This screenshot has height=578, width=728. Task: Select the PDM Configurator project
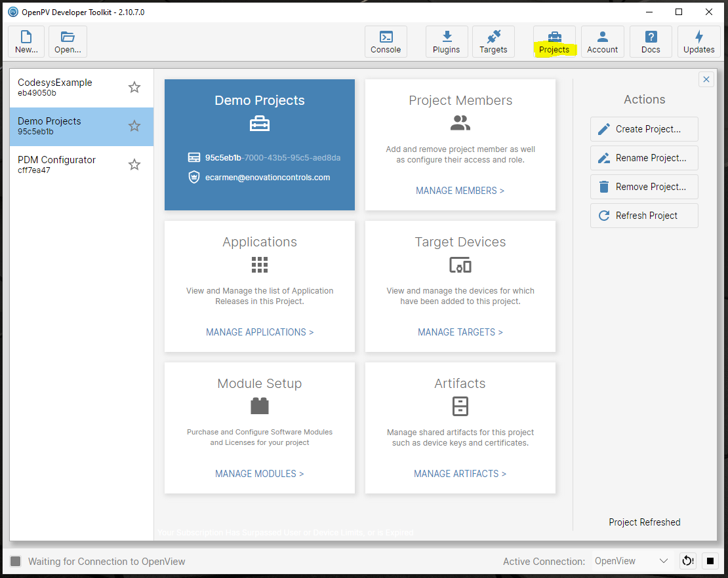[81, 164]
